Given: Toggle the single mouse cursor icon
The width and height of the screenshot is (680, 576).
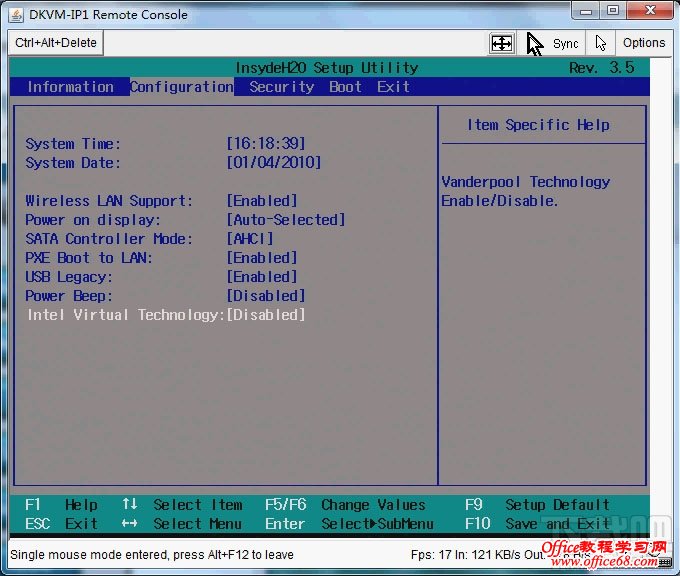Looking at the screenshot, I should coord(601,43).
